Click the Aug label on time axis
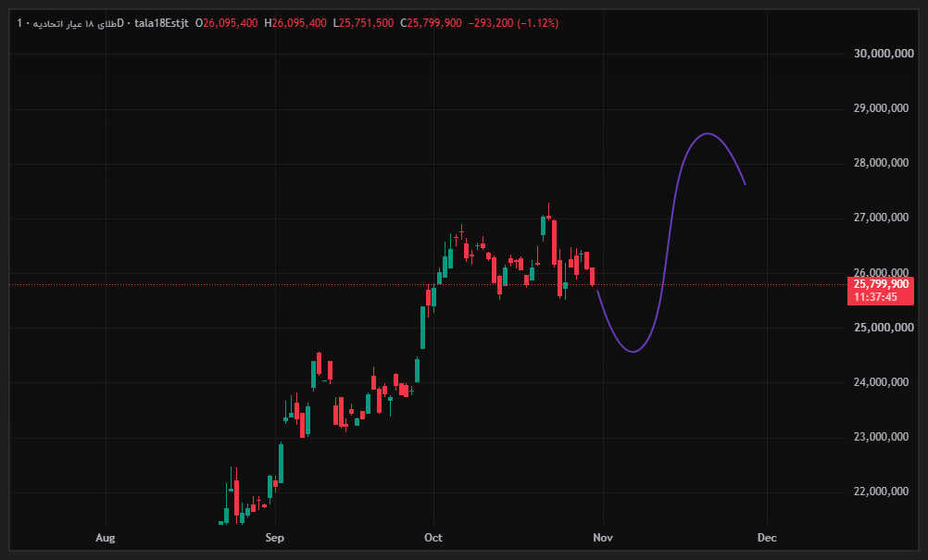 (x=106, y=538)
